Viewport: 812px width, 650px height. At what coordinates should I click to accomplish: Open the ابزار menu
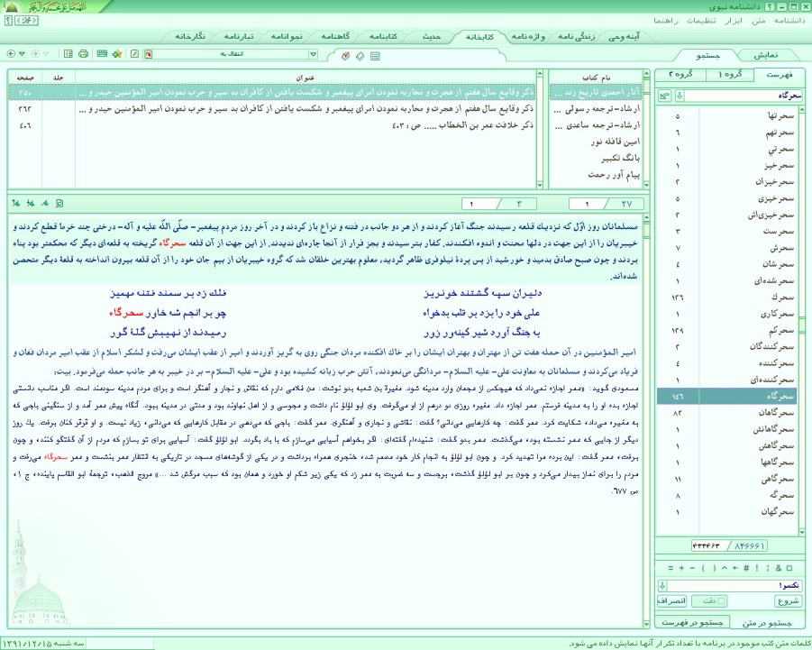click(733, 21)
